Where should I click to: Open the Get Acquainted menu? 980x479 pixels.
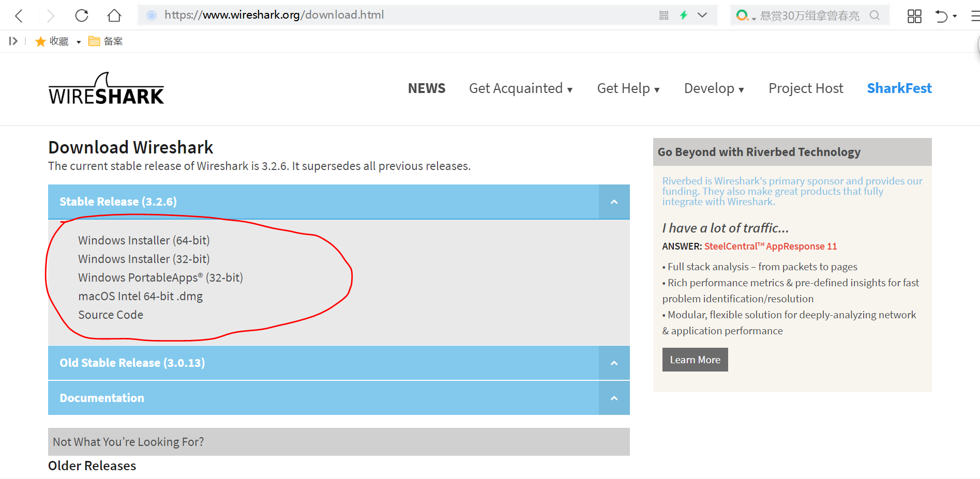tap(521, 88)
